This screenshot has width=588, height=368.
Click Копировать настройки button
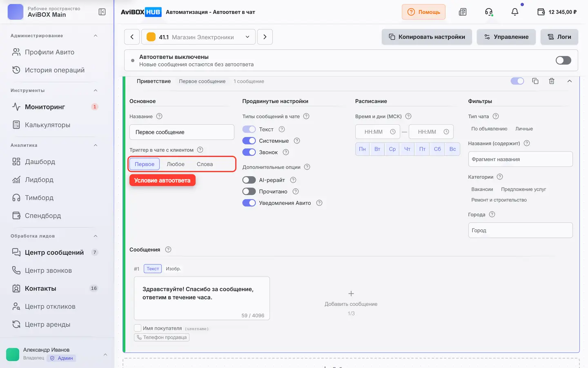click(x=427, y=37)
